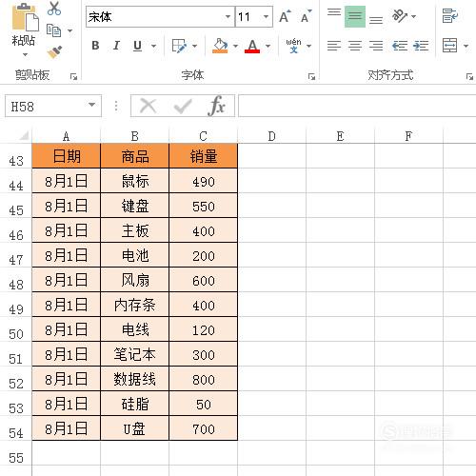Select the cell containing 内存条
Screen dimensions: 476x476
click(x=135, y=305)
